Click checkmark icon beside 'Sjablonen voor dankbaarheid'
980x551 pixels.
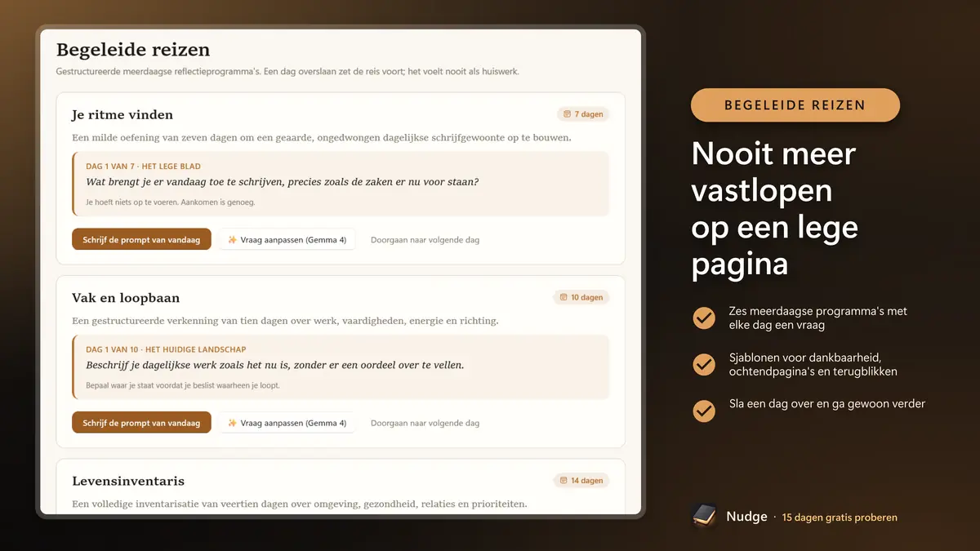coord(704,364)
